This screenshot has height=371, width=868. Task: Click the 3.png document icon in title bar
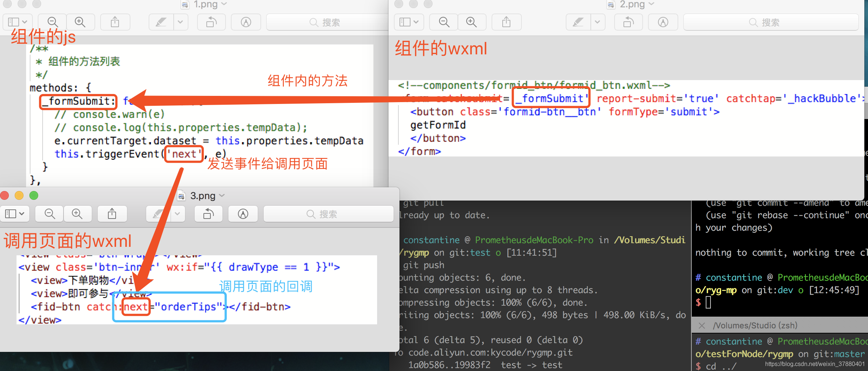181,196
